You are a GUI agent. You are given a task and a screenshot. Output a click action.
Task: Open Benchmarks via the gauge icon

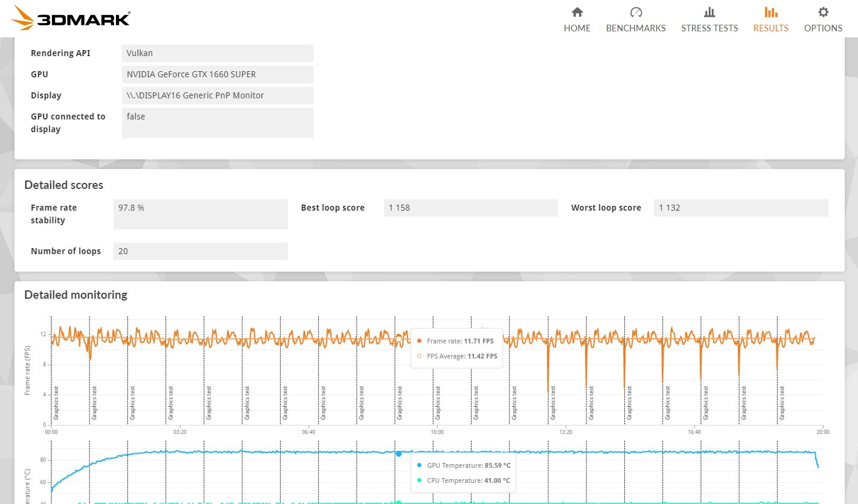point(636,13)
